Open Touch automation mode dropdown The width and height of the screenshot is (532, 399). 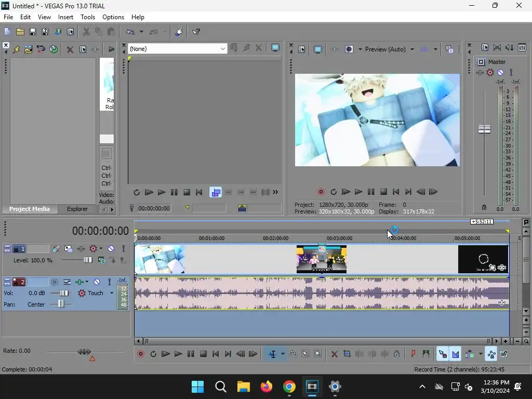[x=112, y=293]
